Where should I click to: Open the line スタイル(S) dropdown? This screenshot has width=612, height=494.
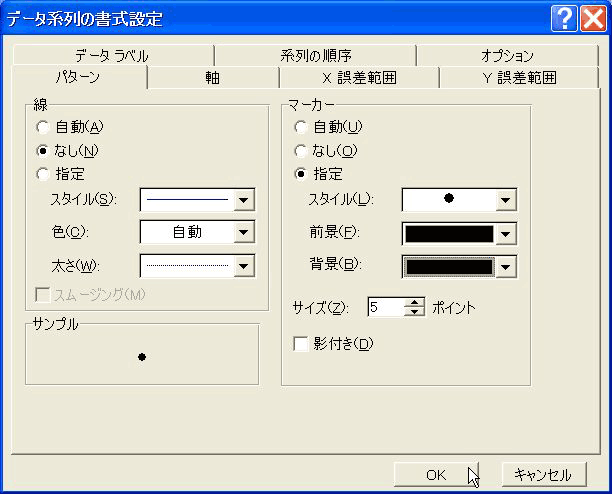click(243, 200)
